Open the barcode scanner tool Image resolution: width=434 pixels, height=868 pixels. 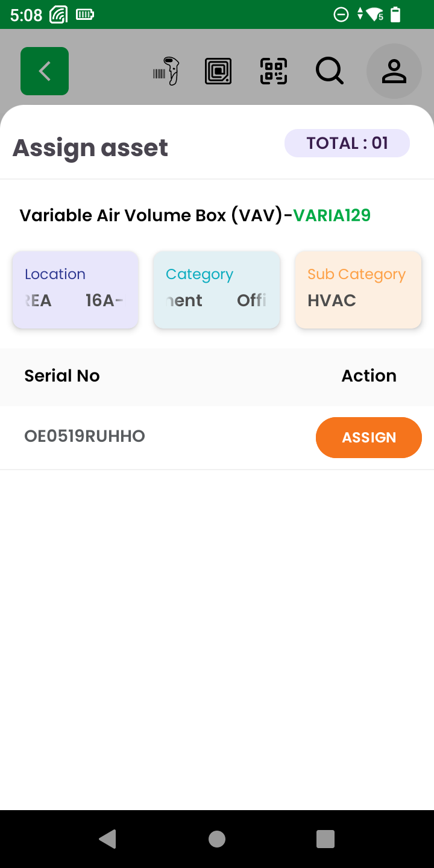[x=166, y=71]
